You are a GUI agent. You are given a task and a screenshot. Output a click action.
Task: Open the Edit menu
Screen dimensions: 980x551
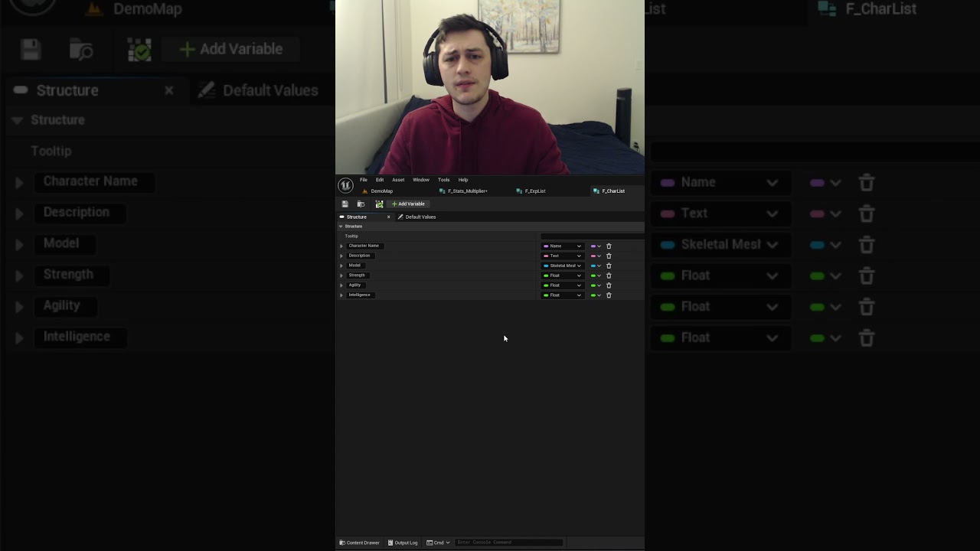pyautogui.click(x=380, y=180)
